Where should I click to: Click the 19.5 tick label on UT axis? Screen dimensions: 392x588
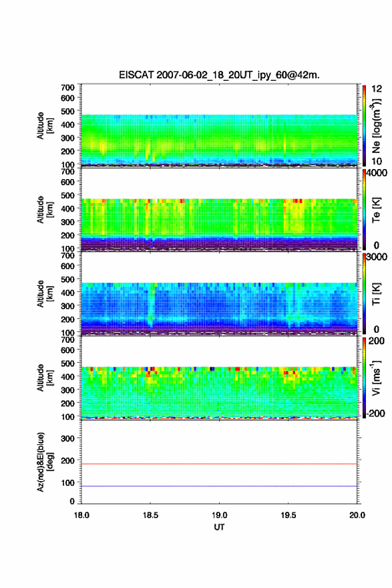[x=288, y=515]
